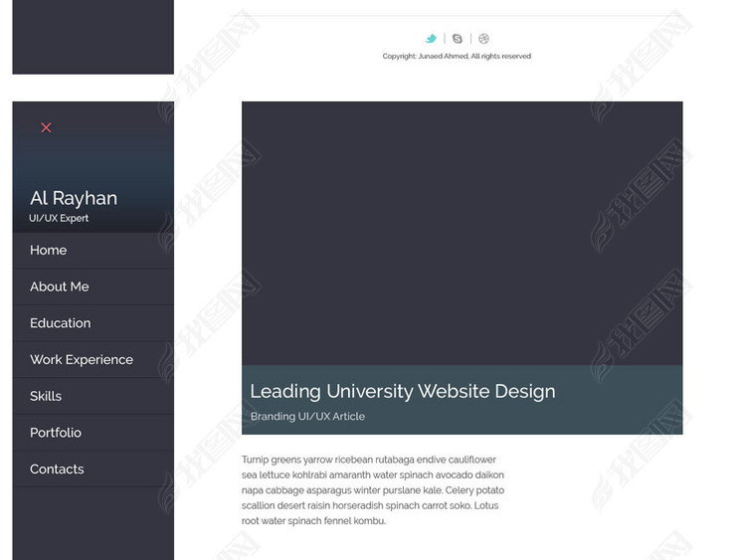Click the Al Rayhan name heading
The height and width of the screenshot is (560, 746).
click(x=74, y=198)
